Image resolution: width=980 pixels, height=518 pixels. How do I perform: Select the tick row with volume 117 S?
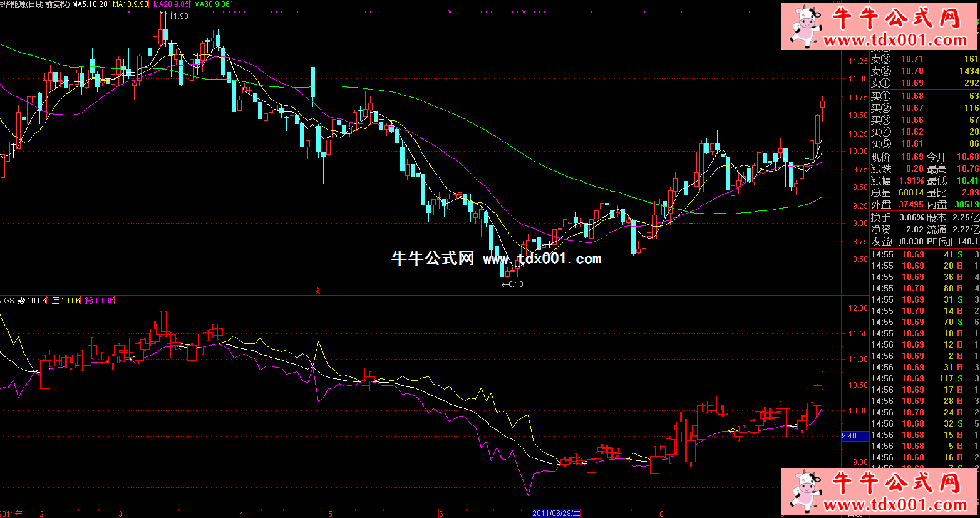(x=925, y=378)
